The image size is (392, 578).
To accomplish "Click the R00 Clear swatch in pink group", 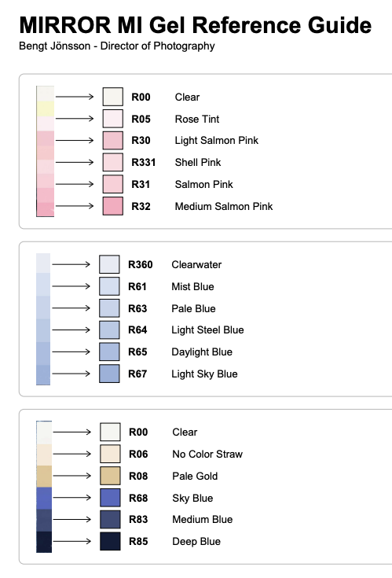I will pyautogui.click(x=112, y=97).
